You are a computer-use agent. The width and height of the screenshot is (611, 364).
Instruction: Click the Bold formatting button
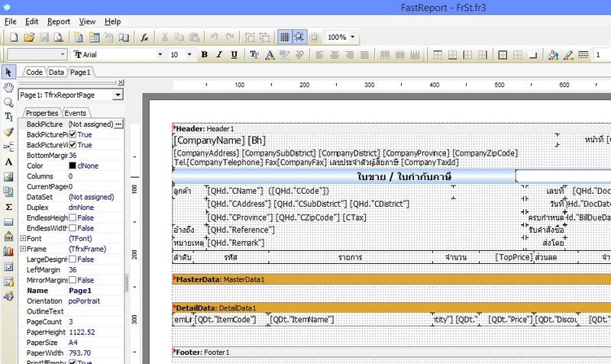(204, 55)
